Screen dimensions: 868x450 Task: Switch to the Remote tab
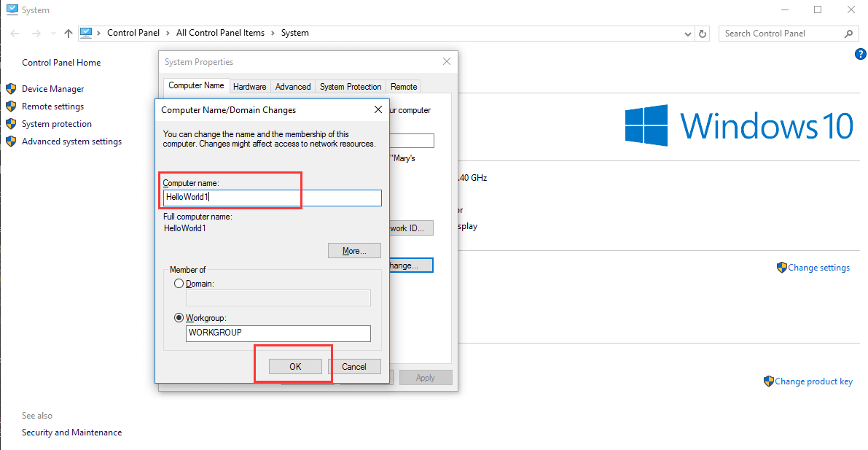point(404,87)
